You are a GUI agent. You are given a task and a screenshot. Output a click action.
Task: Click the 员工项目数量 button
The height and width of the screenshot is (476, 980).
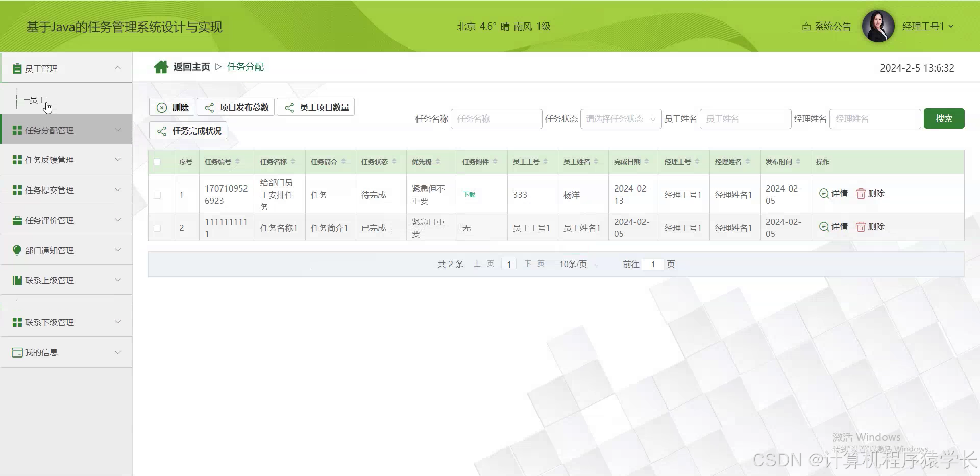(316, 107)
